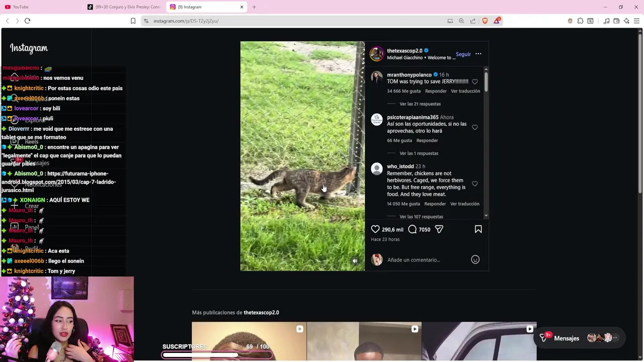
Task: Open browser extensions puzzle icon
Action: pyautogui.click(x=580, y=21)
